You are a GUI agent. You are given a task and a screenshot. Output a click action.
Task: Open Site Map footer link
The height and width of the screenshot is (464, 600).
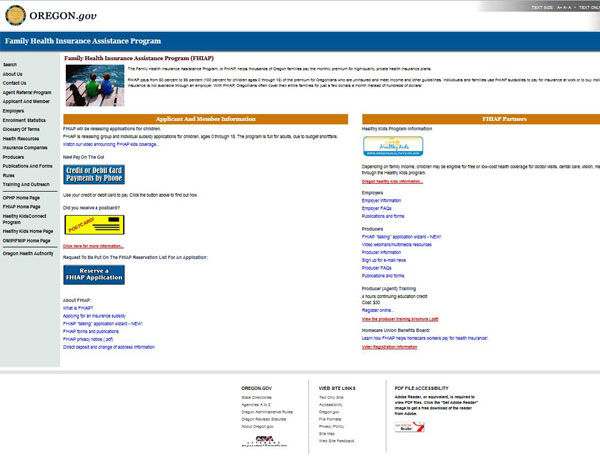(x=327, y=433)
